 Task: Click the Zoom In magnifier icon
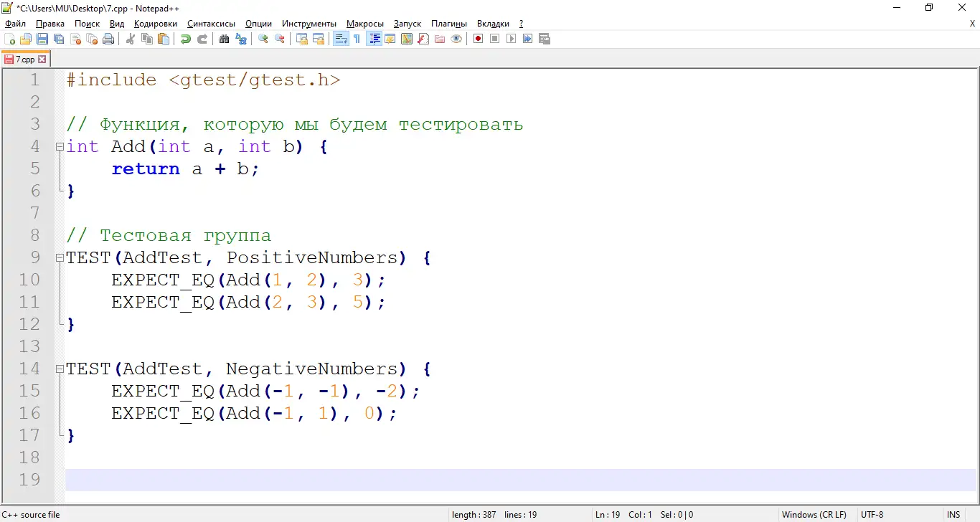[263, 39]
